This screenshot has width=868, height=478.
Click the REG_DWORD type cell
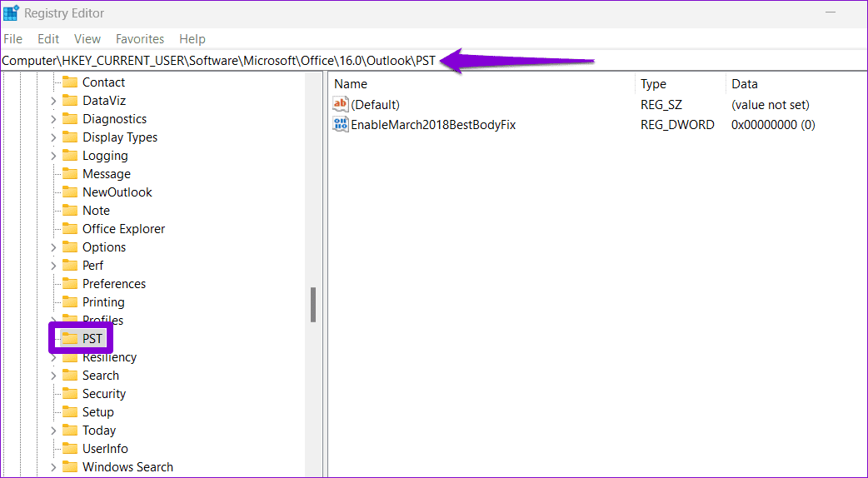coord(677,124)
